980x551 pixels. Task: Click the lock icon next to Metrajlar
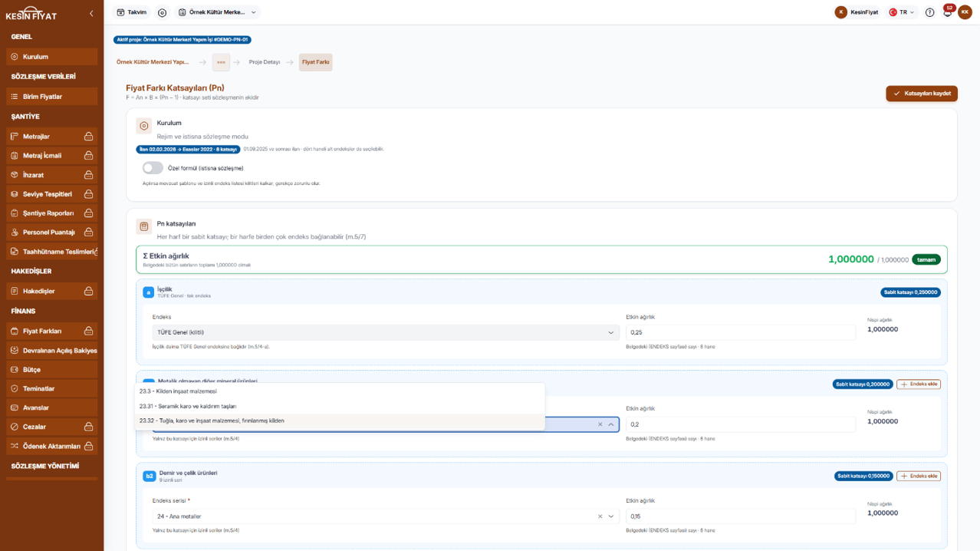point(89,137)
